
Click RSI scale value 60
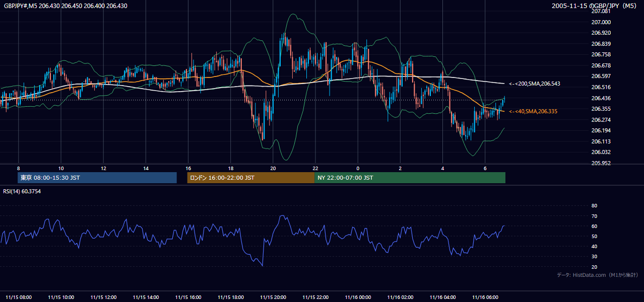pyautogui.click(x=594, y=226)
